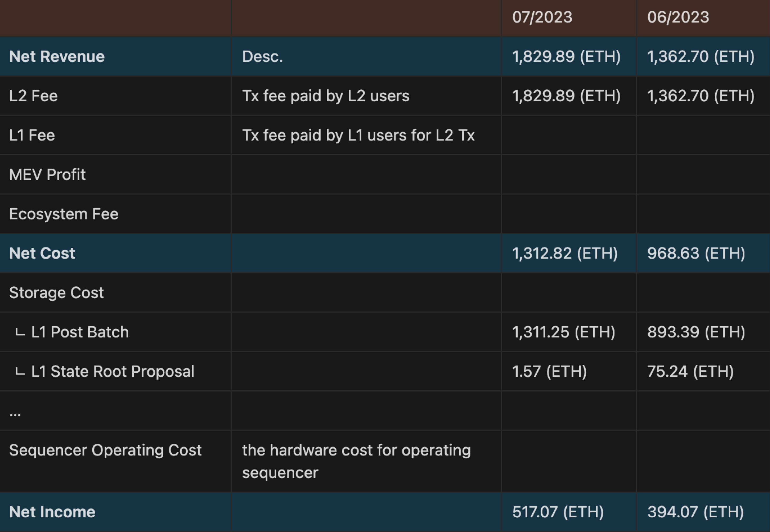
Task: Click the 1,311.25 (ETH) post batch value
Action: (x=563, y=332)
